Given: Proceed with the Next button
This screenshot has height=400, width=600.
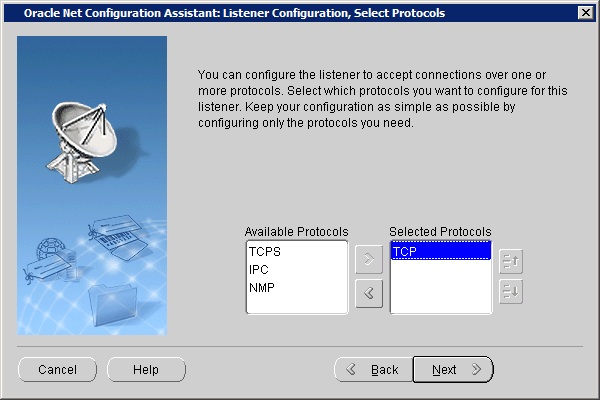Looking at the screenshot, I should point(453,370).
